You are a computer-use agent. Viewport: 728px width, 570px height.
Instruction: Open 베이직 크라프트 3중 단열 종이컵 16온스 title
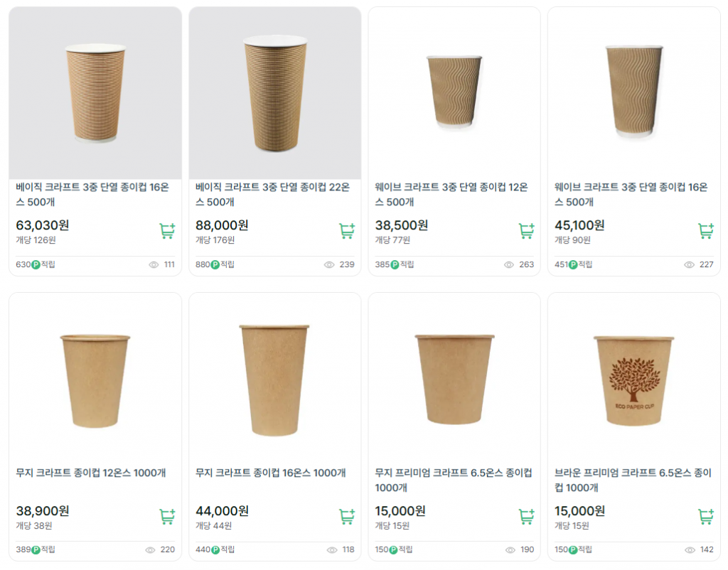92,195
